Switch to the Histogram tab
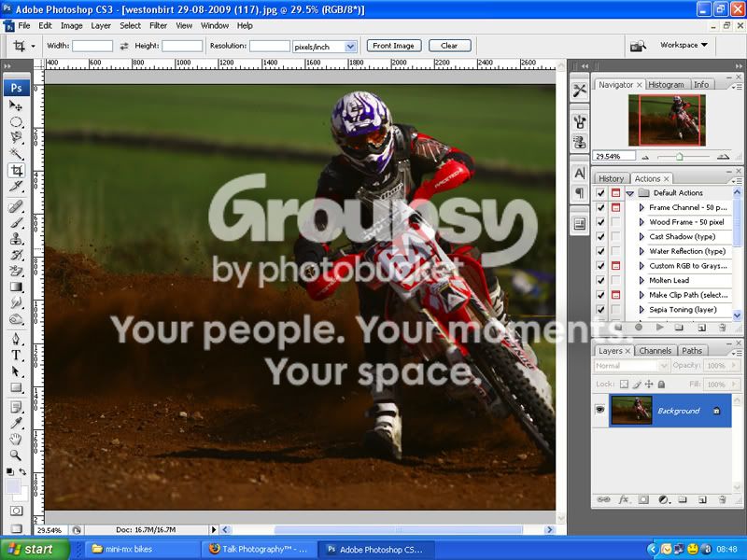The height and width of the screenshot is (560, 747). (666, 84)
